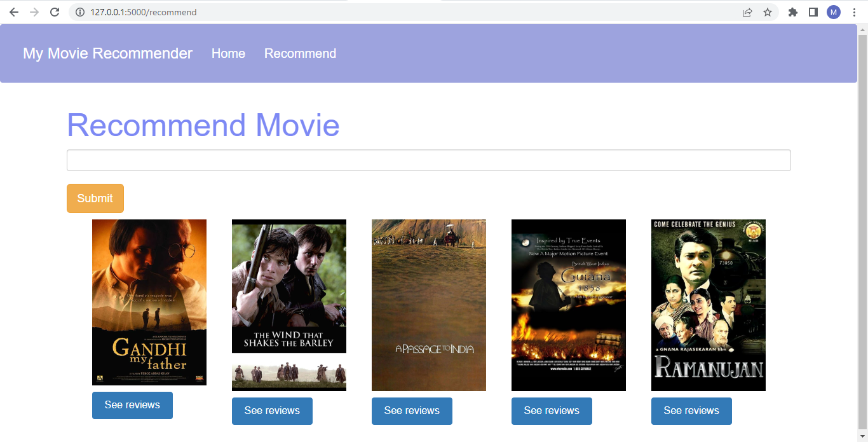Click The Wind That Shakes the Barley poster

[x=289, y=286]
